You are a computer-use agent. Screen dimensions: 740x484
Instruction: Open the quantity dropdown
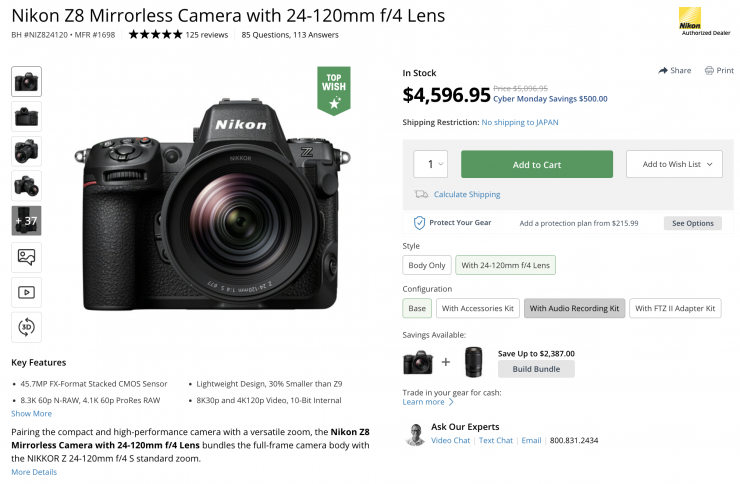431,164
